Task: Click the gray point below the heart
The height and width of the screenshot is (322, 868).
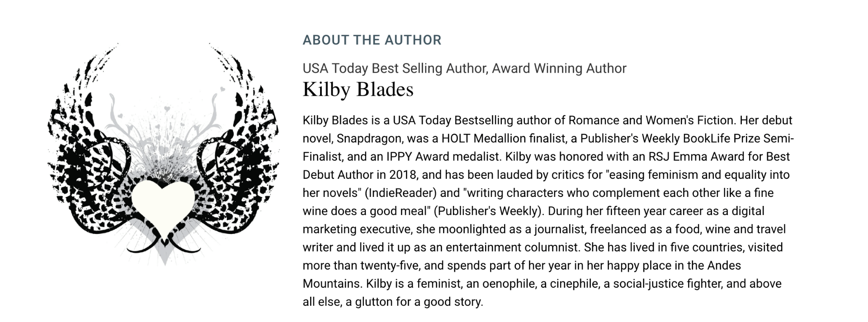Action: click(x=165, y=257)
